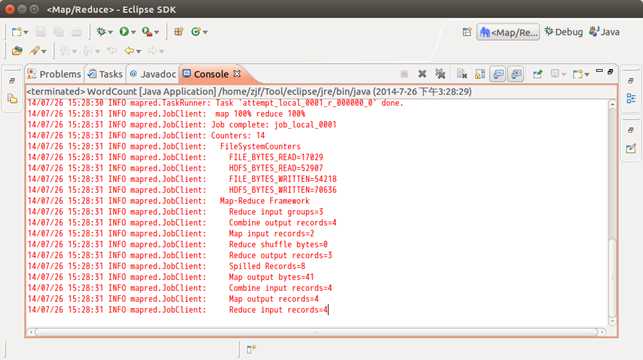
Task: Expand the Run button dropdown arrow
Action: pos(133,32)
